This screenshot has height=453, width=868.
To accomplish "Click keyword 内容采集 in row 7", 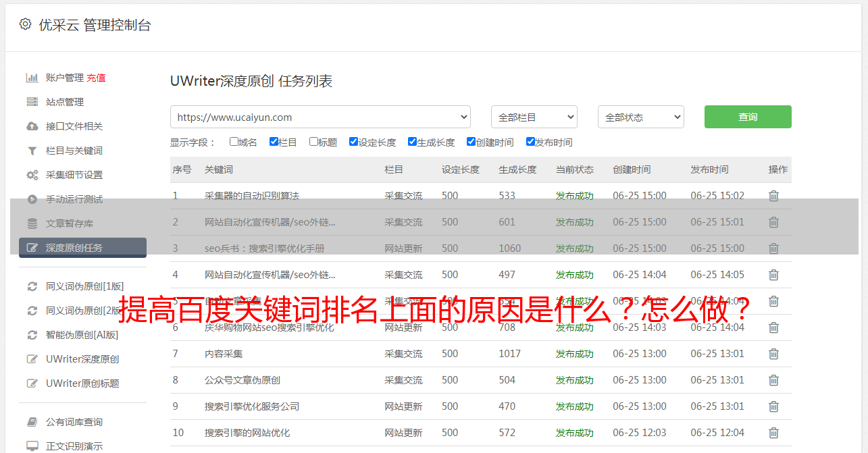I will (224, 354).
